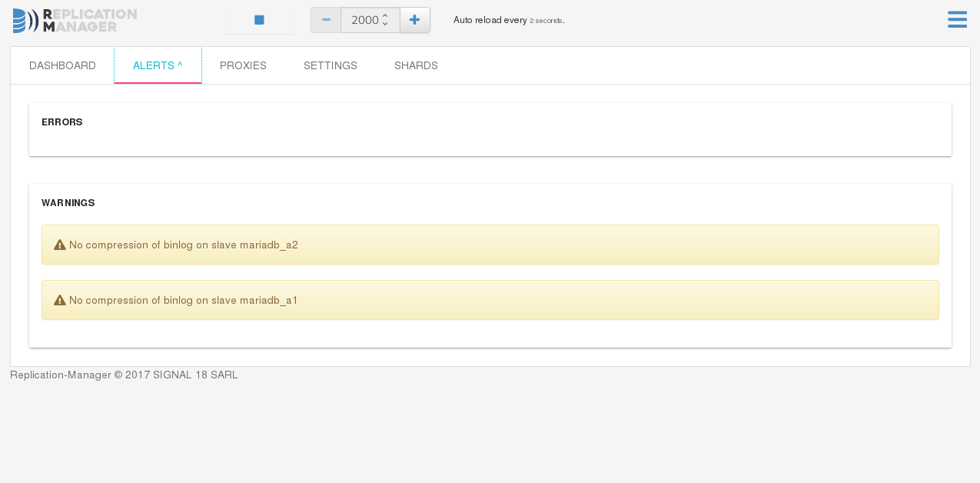980x483 pixels.
Task: Open the Proxies tab
Action: coord(243,65)
